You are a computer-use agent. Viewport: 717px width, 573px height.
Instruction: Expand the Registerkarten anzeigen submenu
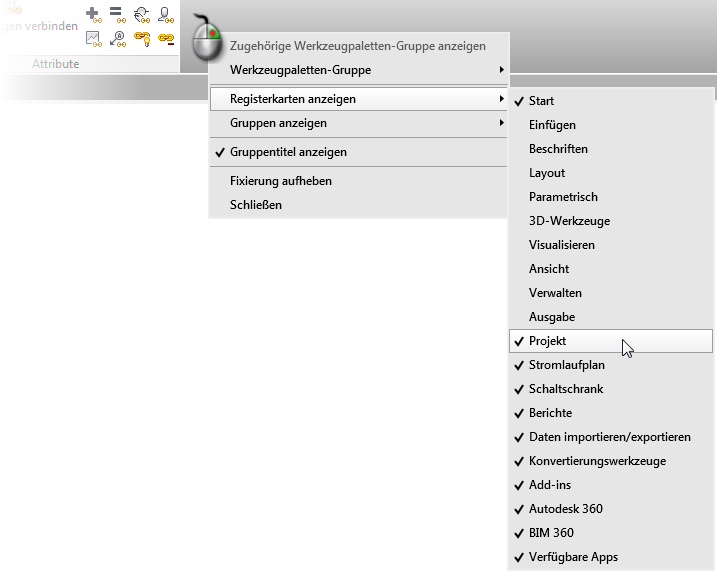[x=358, y=99]
